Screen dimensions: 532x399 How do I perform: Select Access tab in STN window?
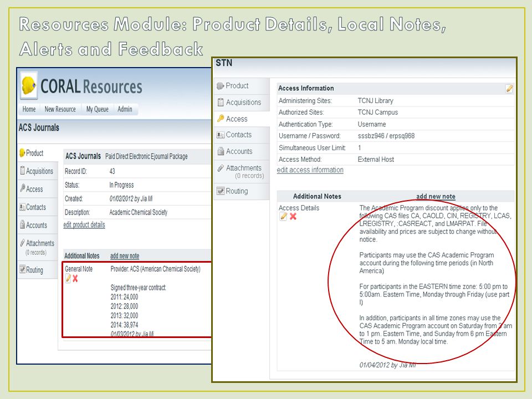point(242,119)
